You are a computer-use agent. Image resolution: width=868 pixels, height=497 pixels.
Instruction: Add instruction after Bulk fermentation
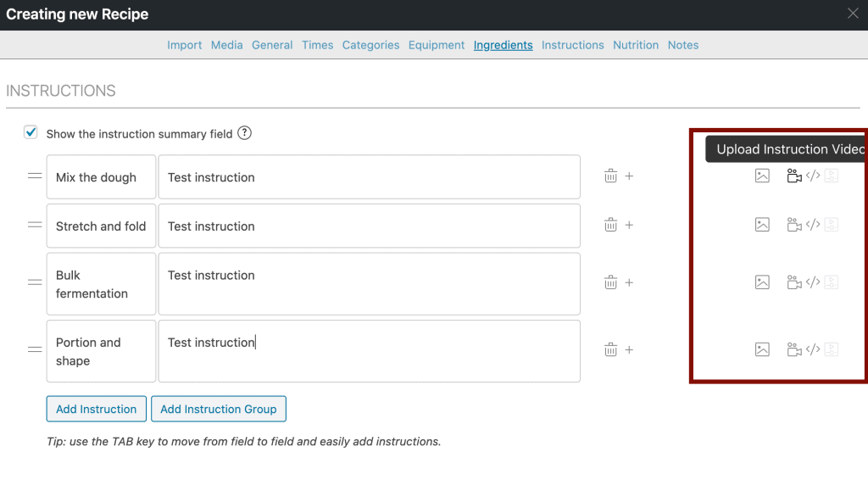click(x=630, y=282)
